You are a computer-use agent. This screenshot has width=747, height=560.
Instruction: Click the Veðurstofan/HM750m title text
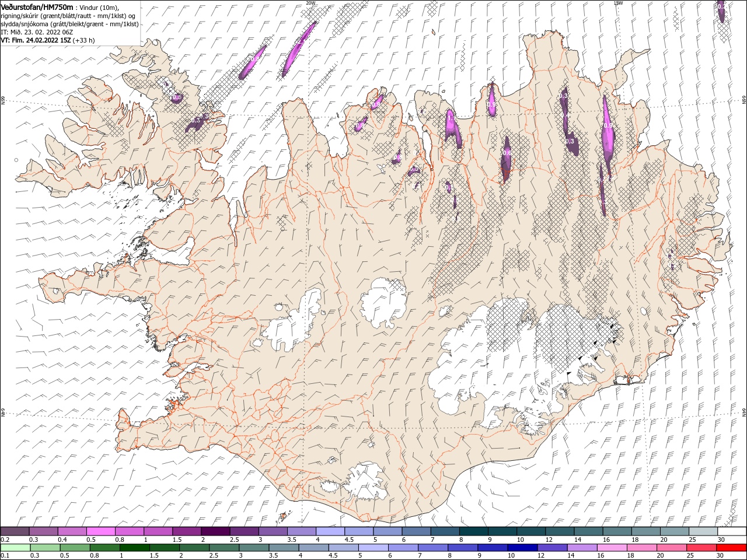[x=37, y=7]
